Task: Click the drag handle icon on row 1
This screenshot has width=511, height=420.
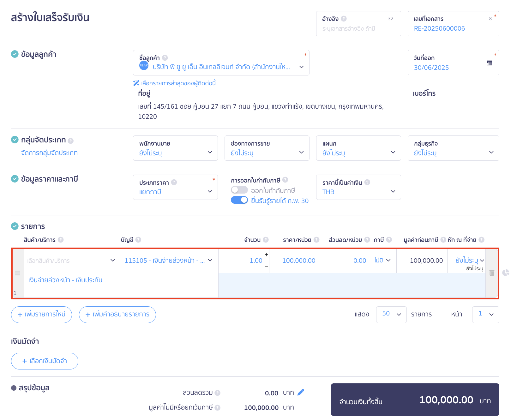Action: click(17, 273)
